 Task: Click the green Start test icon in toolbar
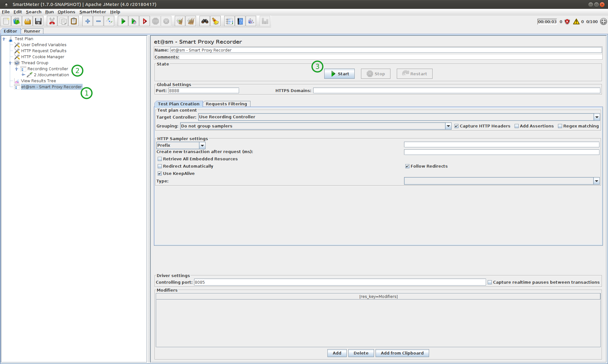tap(123, 21)
